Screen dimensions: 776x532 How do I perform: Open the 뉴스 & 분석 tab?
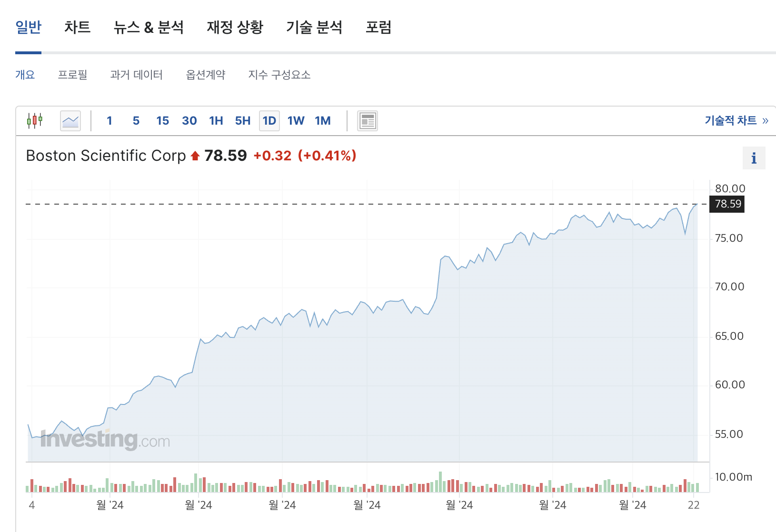[x=149, y=27]
